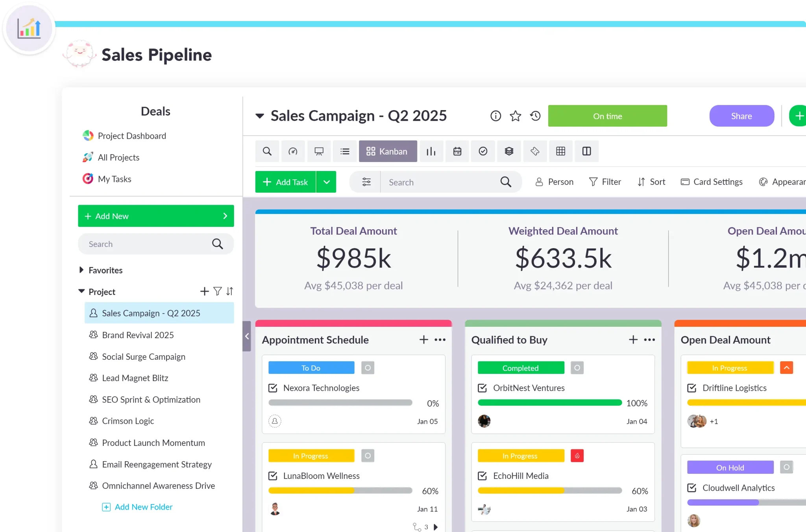Mark the EchoHill Media checkbox
Viewport: 806px width, 532px height.
(x=482, y=476)
